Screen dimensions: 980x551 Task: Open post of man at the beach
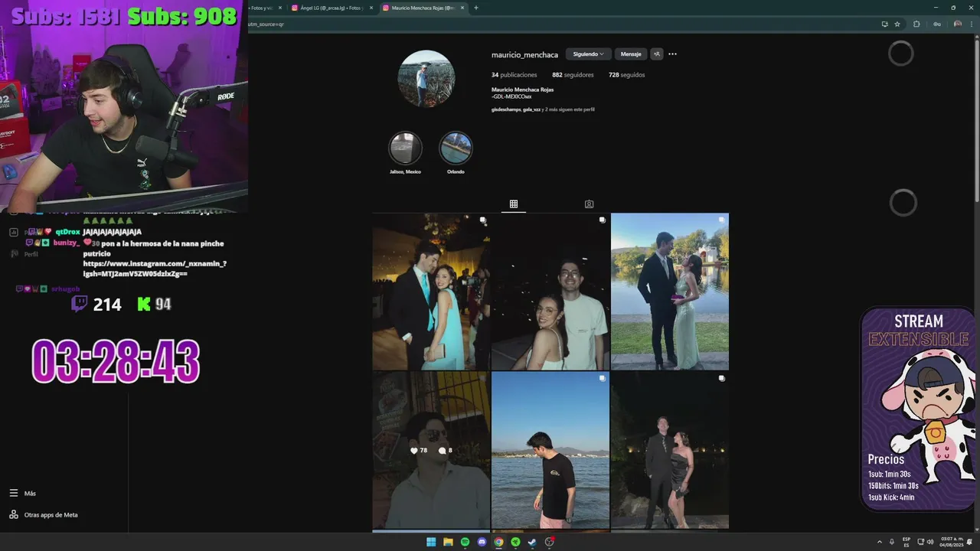point(550,451)
